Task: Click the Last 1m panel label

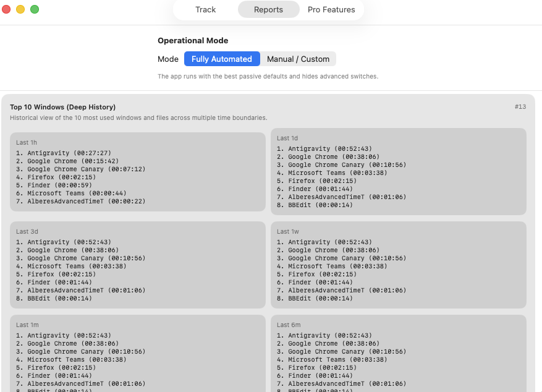Action: (x=27, y=325)
